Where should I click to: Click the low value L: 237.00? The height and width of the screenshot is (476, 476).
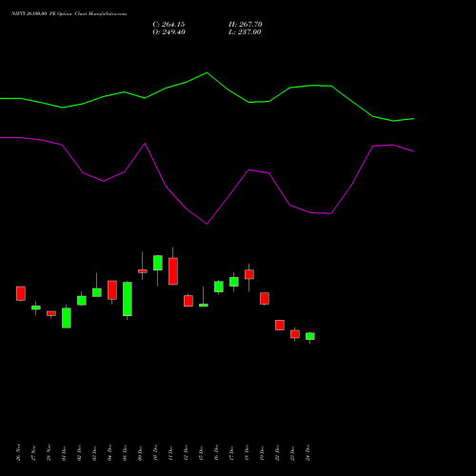tap(245, 32)
